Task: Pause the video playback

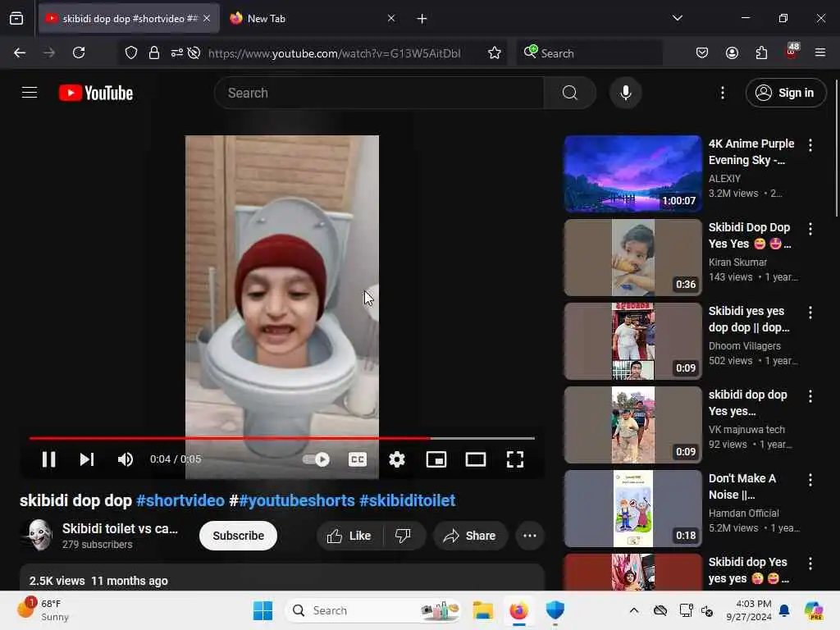Action: click(48, 459)
